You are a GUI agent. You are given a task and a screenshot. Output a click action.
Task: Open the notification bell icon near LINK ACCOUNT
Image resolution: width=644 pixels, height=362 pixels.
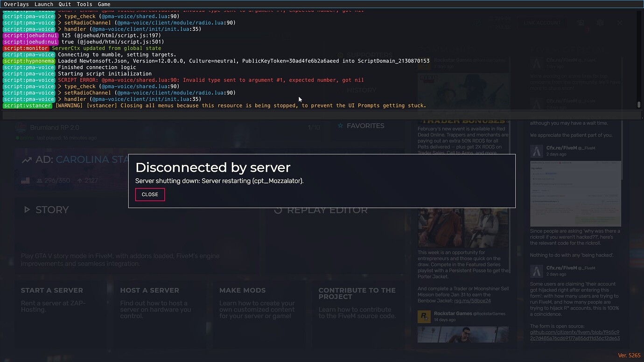[580, 22]
